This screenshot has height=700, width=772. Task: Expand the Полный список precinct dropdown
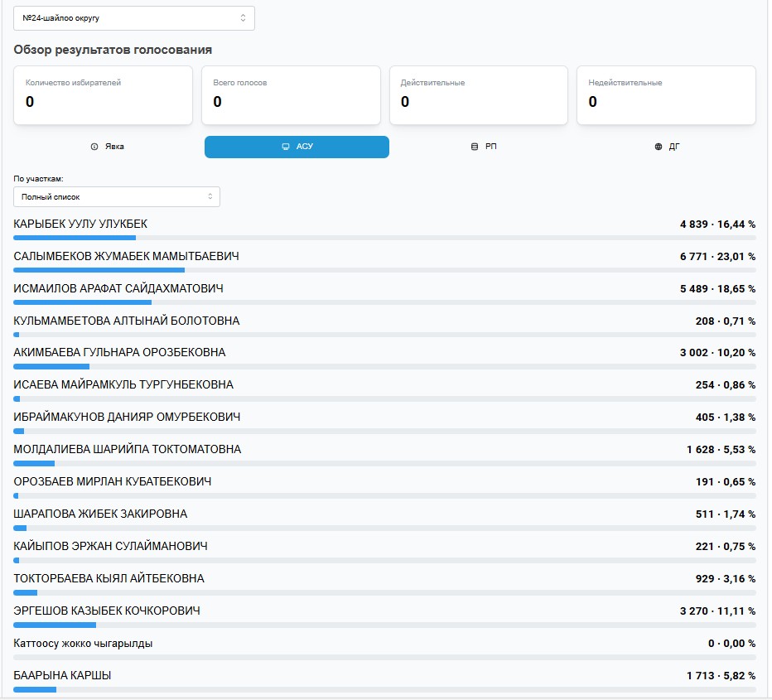click(x=117, y=196)
